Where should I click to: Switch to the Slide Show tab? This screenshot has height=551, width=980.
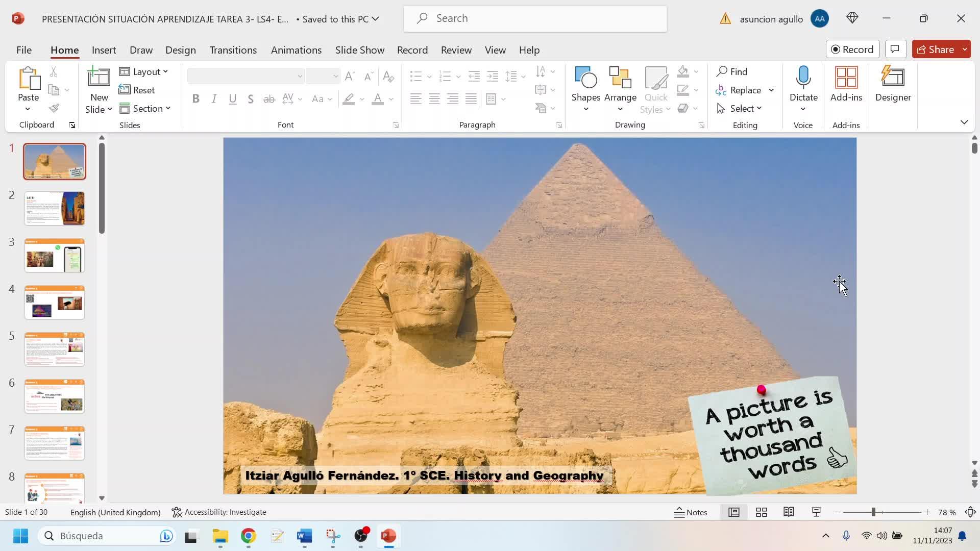point(359,50)
